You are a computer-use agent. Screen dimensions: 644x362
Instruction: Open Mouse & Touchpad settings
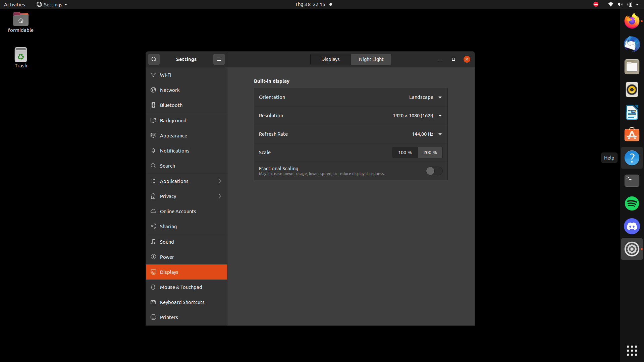(x=181, y=287)
